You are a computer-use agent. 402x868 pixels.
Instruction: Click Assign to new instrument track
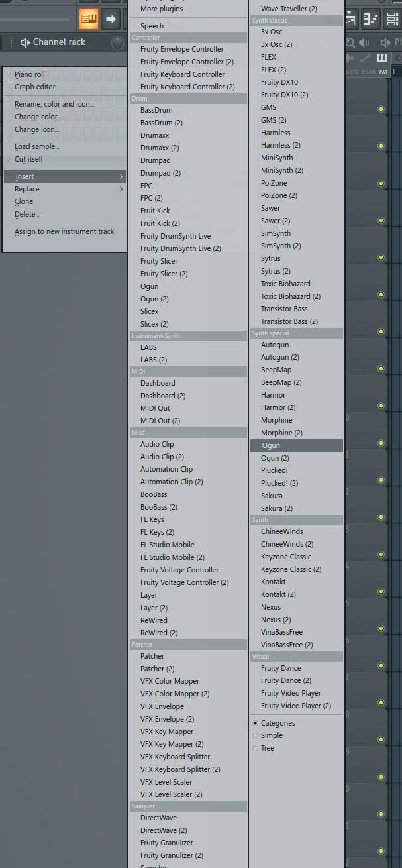coord(64,231)
